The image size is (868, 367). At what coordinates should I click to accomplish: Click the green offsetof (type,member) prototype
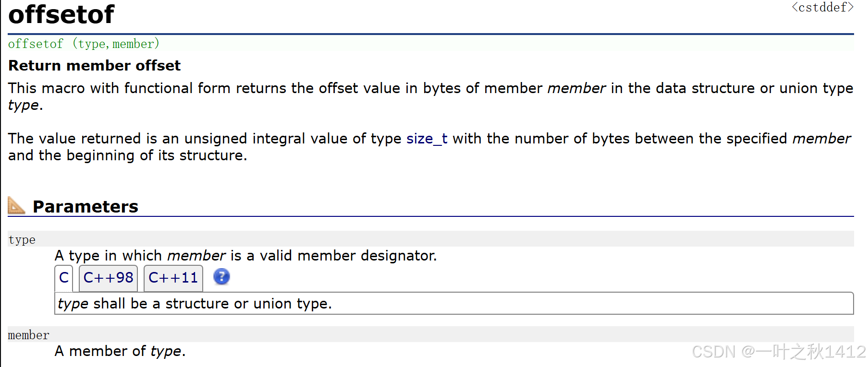pos(84,44)
